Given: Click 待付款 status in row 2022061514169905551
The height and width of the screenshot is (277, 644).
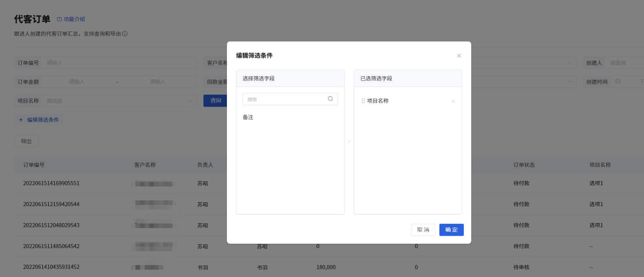Looking at the screenshot, I should pyautogui.click(x=521, y=183).
